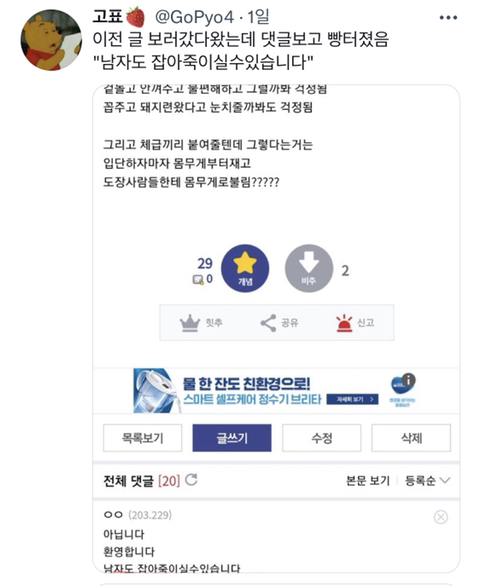
Task: Click the 수정 edit button
Action: (321, 438)
